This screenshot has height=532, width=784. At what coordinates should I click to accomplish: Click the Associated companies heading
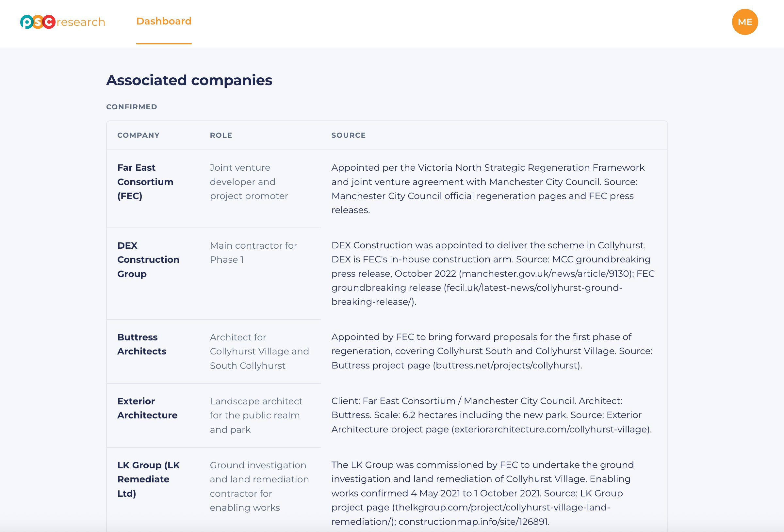tap(189, 80)
